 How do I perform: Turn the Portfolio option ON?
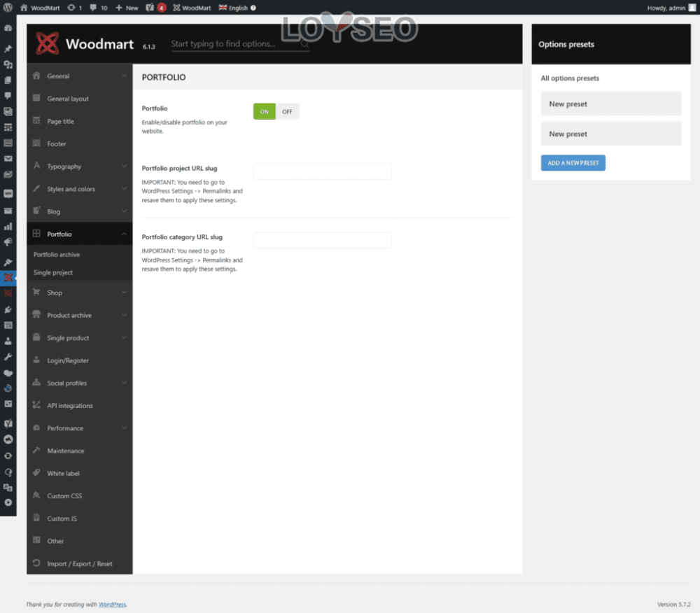(x=265, y=111)
